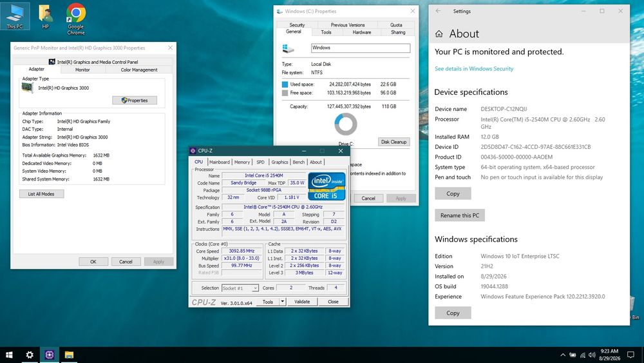Open the network tray icon
The width and height of the screenshot is (644, 363).
pyautogui.click(x=582, y=355)
